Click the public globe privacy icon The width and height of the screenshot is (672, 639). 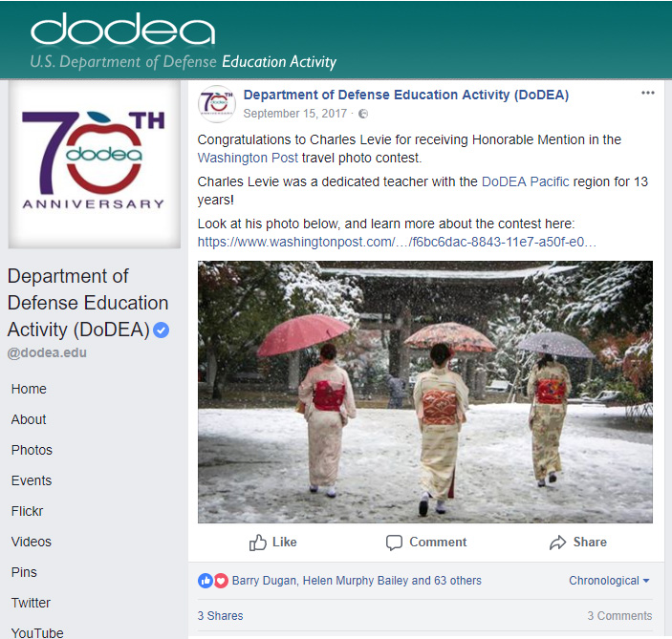[363, 114]
